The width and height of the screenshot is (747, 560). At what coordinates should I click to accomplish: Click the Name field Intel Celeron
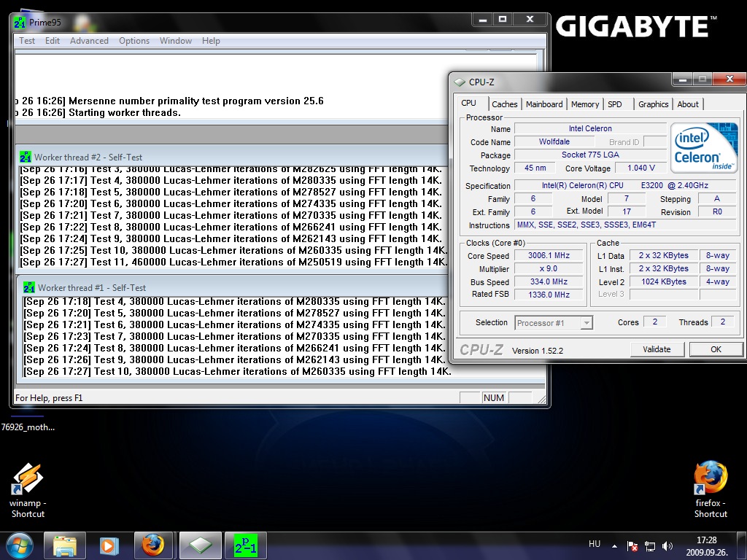[x=590, y=128]
